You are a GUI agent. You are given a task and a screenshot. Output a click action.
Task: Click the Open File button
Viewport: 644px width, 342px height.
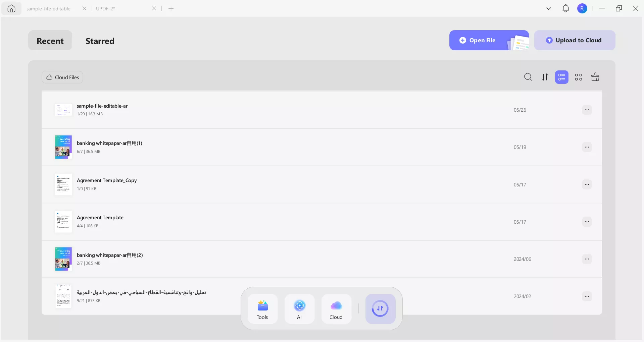[489, 40]
